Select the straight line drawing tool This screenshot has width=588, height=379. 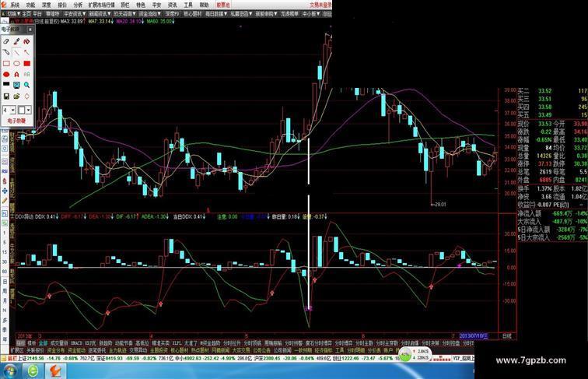coord(16,52)
